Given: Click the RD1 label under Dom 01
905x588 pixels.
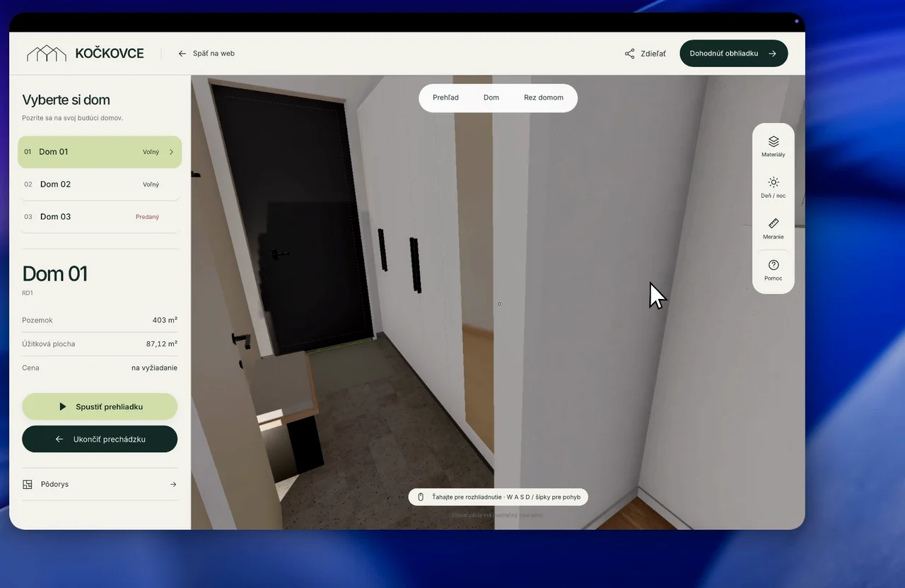Looking at the screenshot, I should tap(28, 293).
